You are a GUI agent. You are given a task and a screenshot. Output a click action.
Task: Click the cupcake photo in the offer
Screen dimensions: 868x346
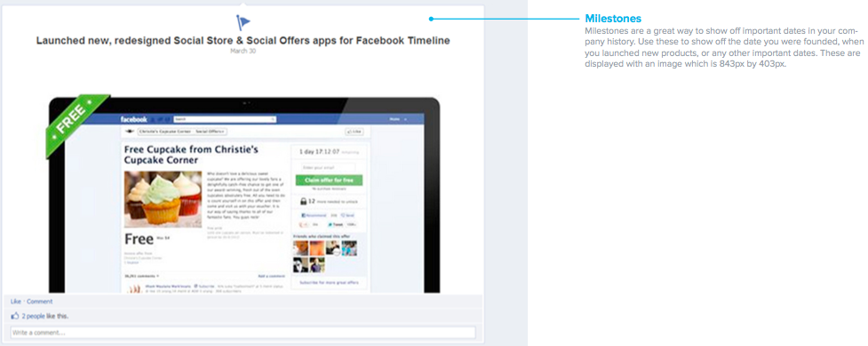163,198
